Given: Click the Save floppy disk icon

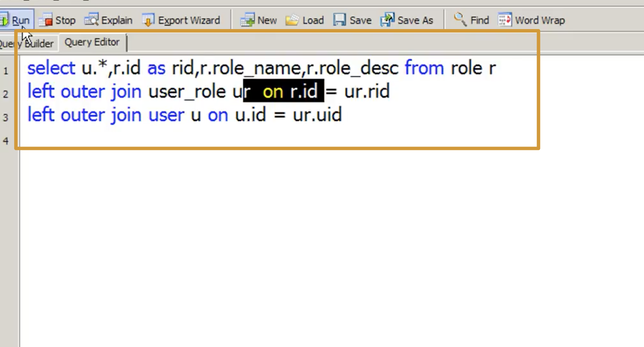Looking at the screenshot, I should pos(340,20).
